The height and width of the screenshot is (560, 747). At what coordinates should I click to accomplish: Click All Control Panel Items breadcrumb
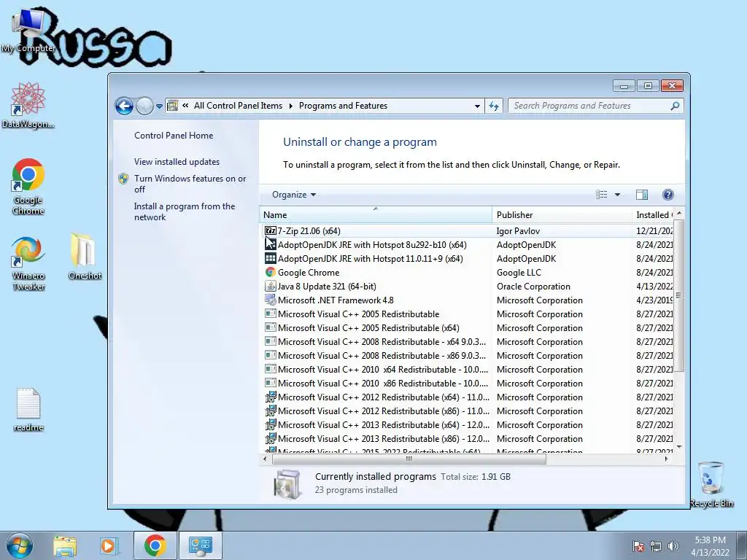(238, 106)
